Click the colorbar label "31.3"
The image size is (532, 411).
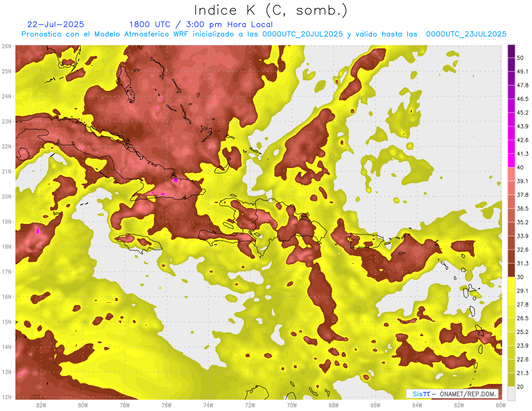[522, 263]
